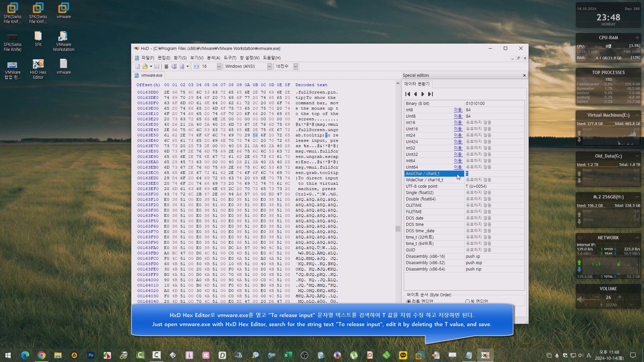Image resolution: width=644 pixels, height=362 pixels.
Task: Click the UTF-8 code point row
Action: (464, 186)
